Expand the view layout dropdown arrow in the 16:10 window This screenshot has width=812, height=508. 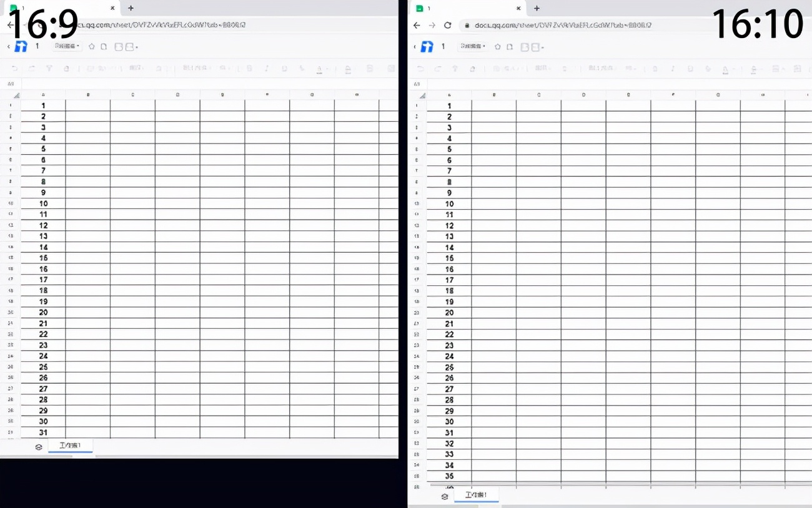click(543, 47)
